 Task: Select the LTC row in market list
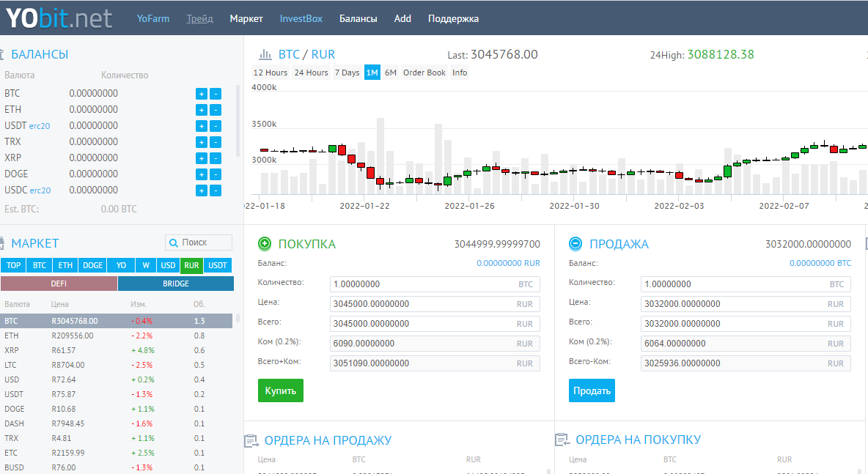[117, 365]
